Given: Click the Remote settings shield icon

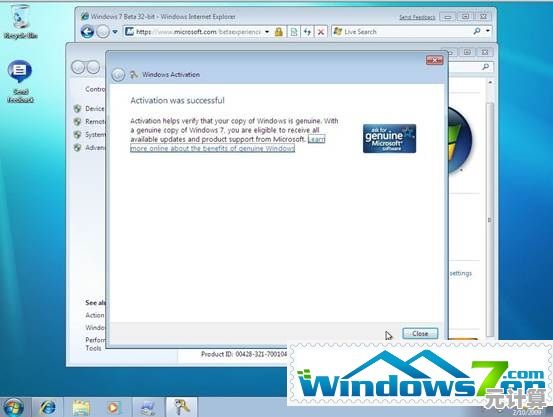Looking at the screenshot, I should 78,122.
